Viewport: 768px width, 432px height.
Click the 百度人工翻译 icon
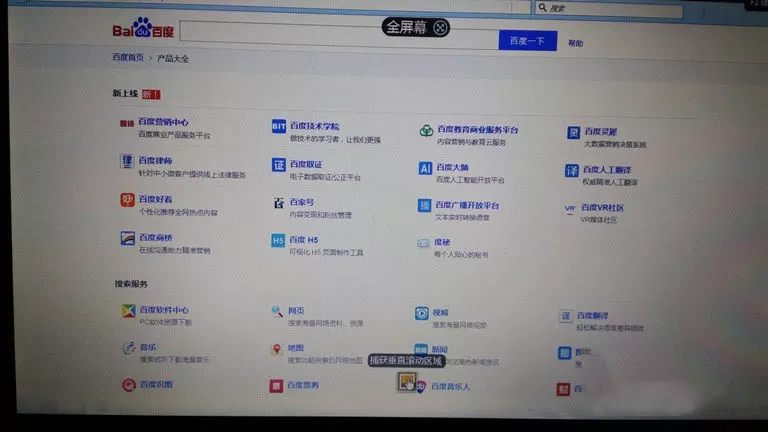pos(572,170)
